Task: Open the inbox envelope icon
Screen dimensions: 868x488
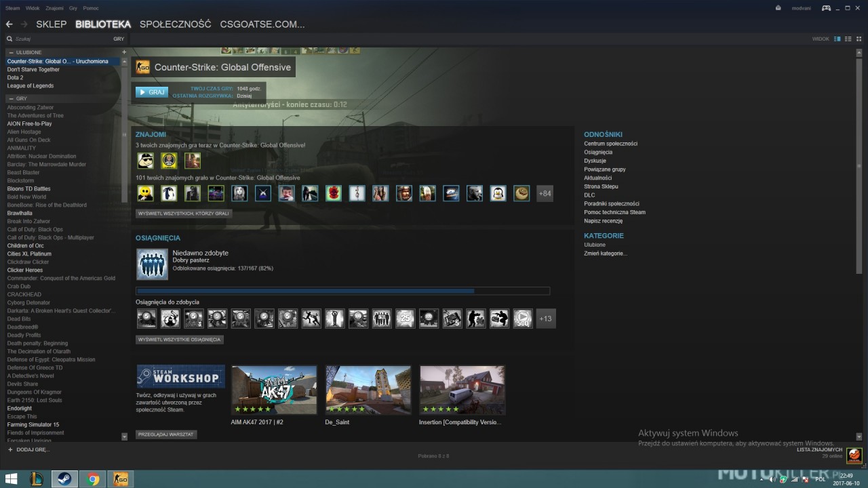Action: coord(778,8)
